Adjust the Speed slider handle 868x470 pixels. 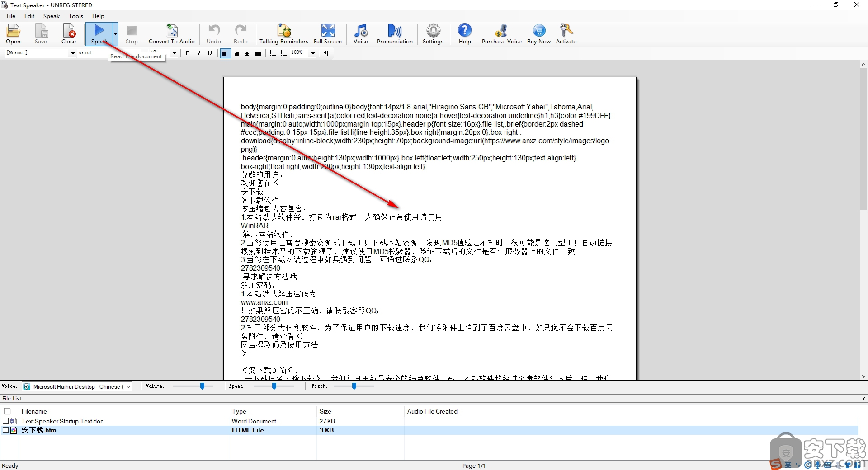click(x=274, y=386)
